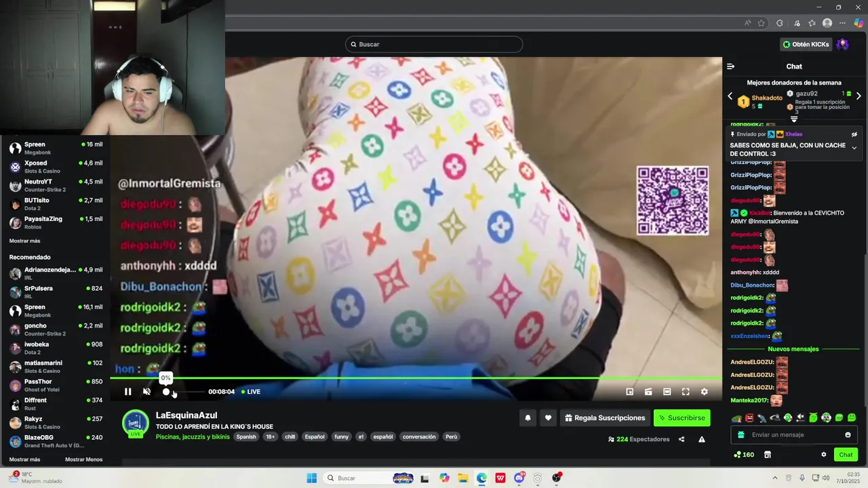Select the funny tag

[342, 436]
